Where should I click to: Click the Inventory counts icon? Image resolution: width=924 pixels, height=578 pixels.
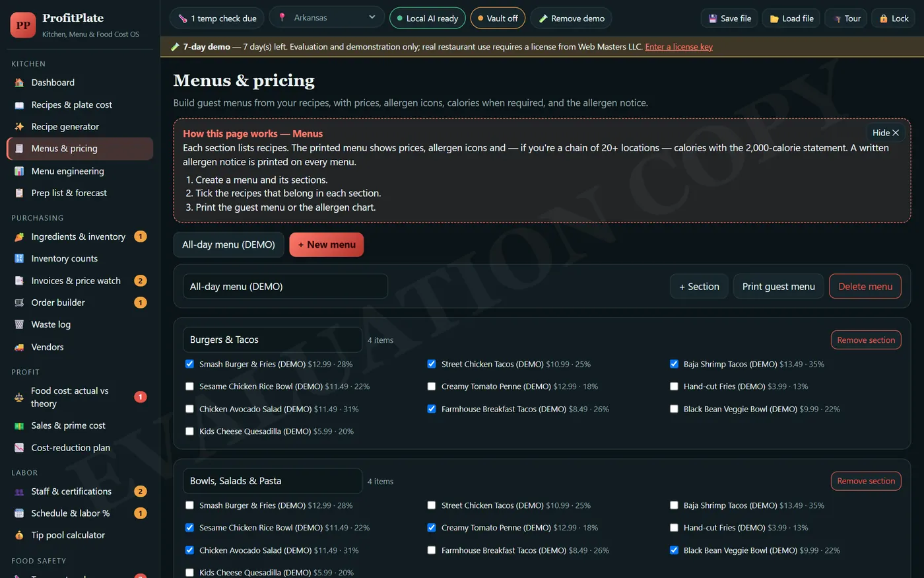pos(19,258)
